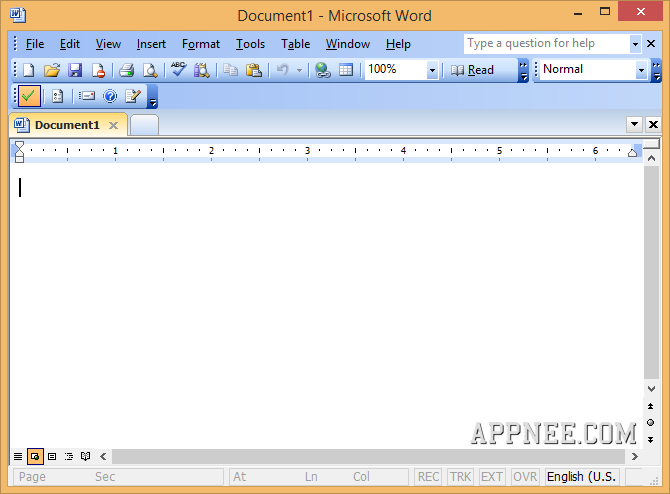Click the Word icon in title bar
Viewport: 670px width, 494px height.
pos(18,15)
